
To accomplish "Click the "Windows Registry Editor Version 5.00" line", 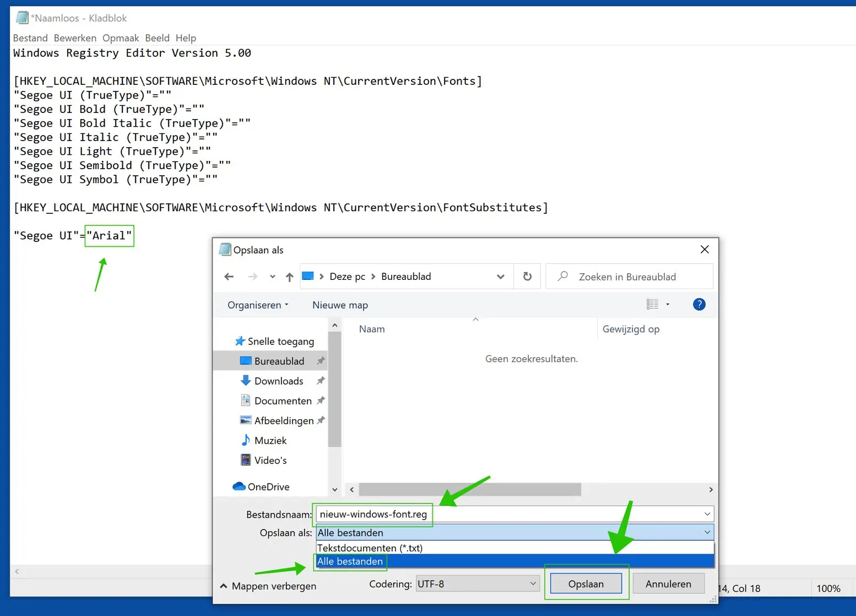I will [x=132, y=53].
